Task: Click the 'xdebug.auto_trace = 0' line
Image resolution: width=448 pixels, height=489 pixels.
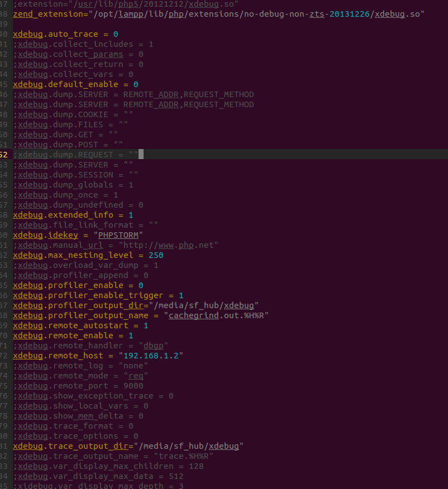Action: coord(65,34)
